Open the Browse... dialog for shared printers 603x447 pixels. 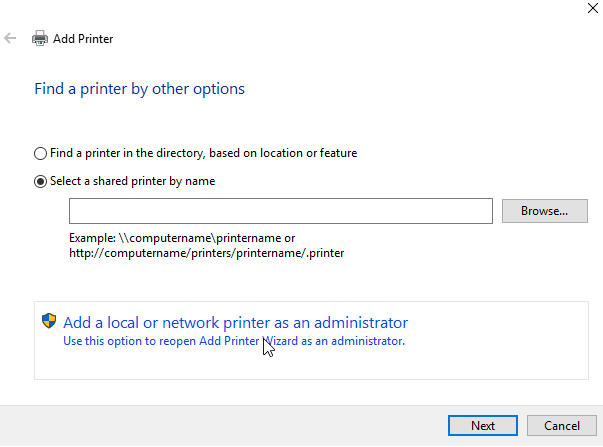pyautogui.click(x=545, y=211)
